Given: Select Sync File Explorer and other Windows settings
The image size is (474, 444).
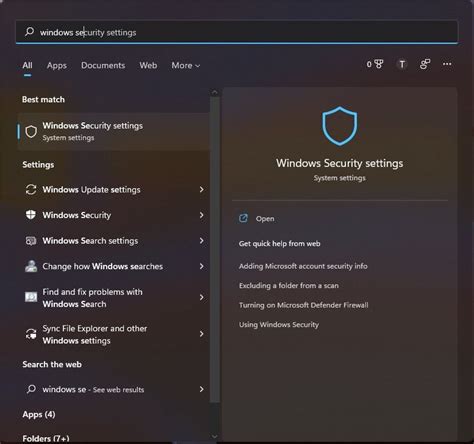Looking at the screenshot, I should tap(115, 334).
